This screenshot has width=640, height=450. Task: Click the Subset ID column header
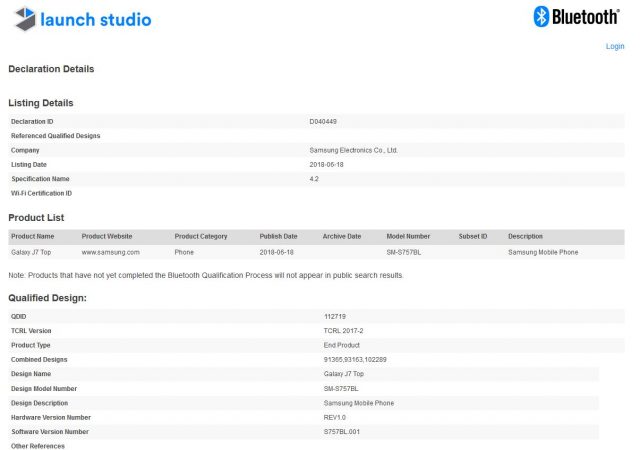tap(472, 236)
